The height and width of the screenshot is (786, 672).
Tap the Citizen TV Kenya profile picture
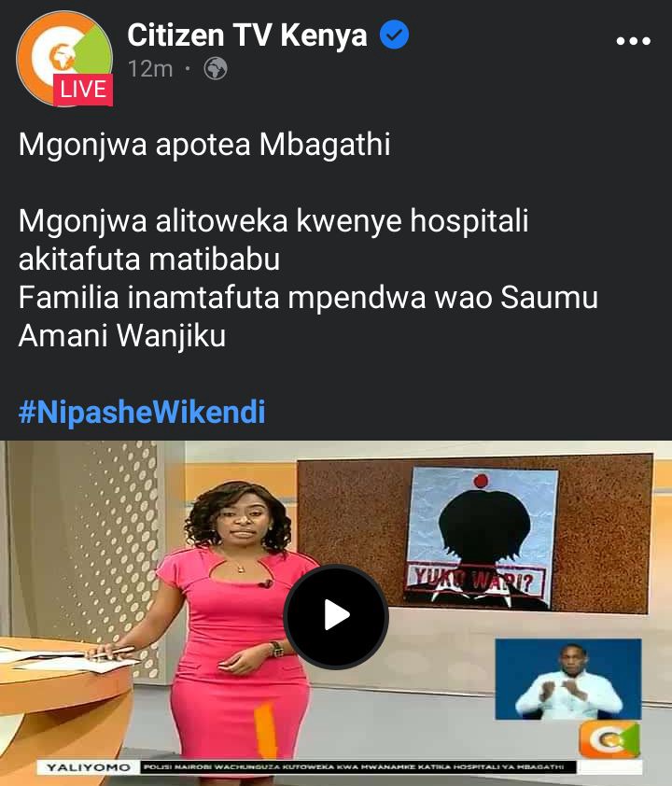tap(64, 58)
